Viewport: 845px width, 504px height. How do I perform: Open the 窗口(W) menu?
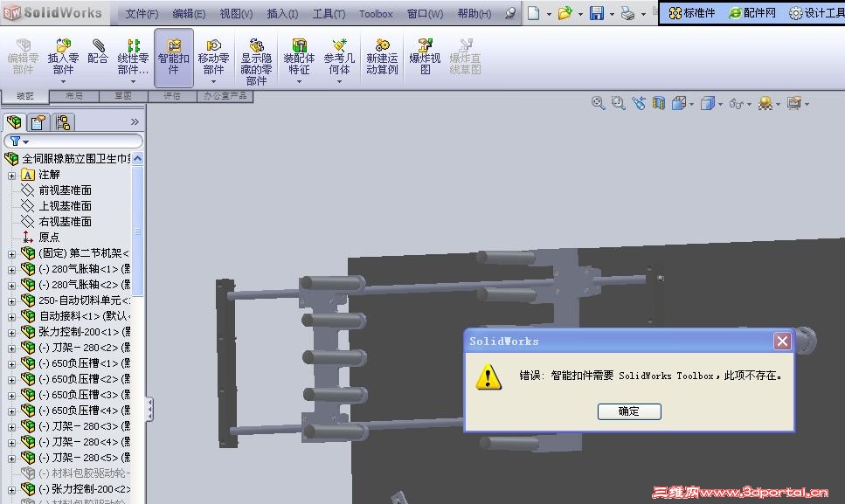[x=425, y=14]
